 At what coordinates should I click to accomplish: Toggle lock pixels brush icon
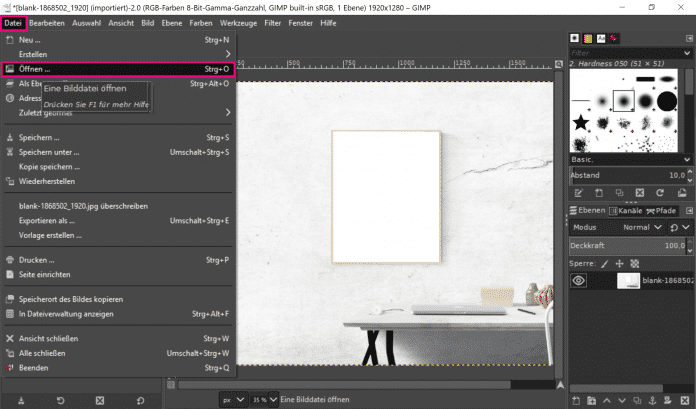click(605, 262)
